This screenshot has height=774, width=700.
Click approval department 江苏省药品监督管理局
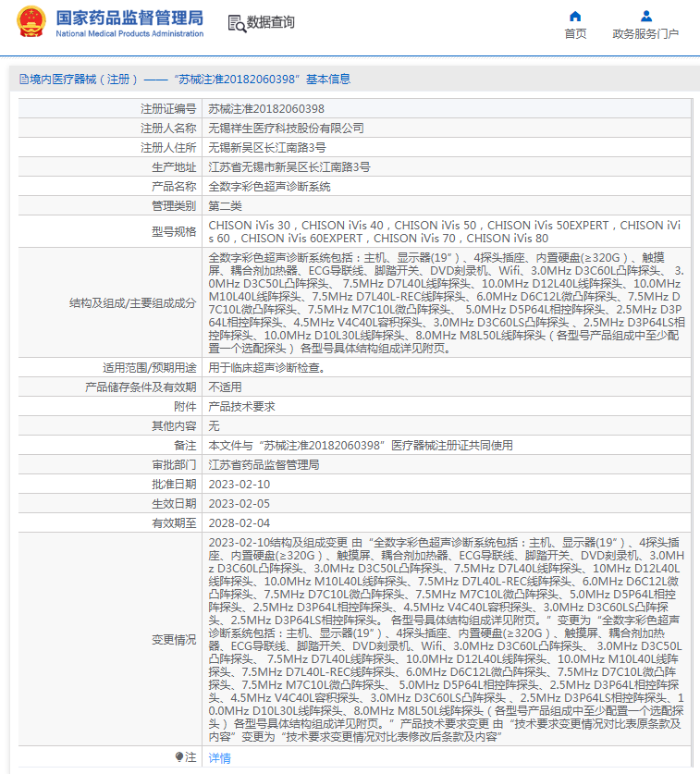point(264,464)
